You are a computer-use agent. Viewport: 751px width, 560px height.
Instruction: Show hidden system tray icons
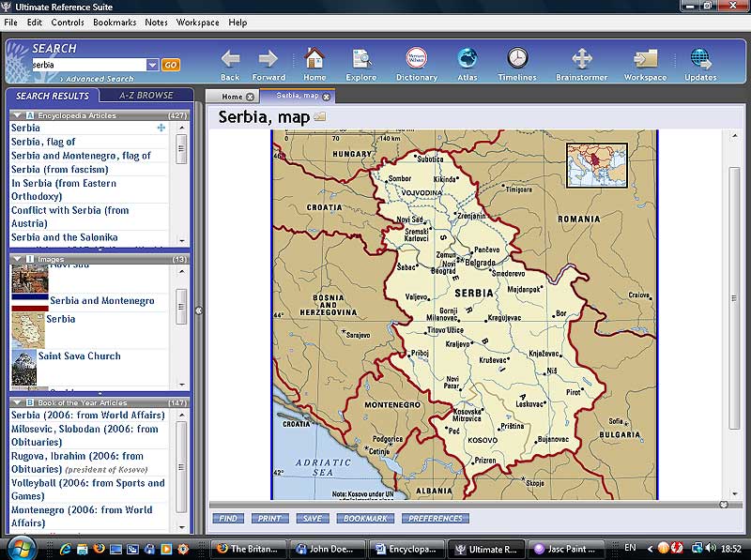point(650,549)
